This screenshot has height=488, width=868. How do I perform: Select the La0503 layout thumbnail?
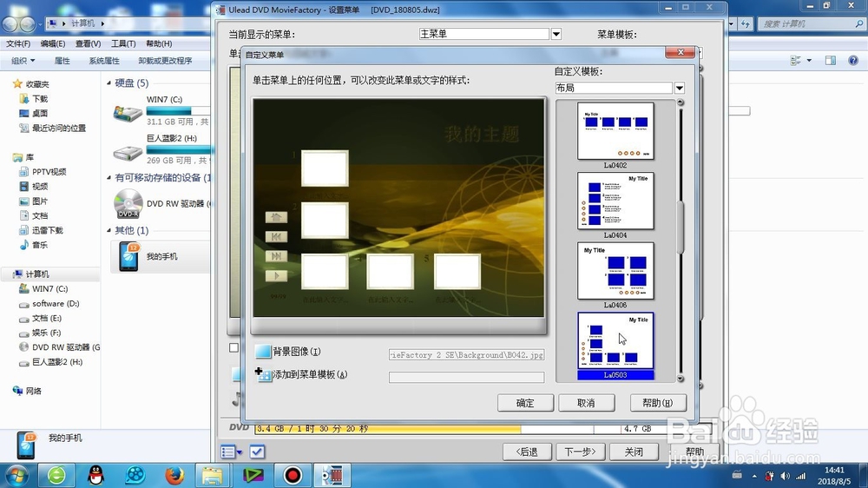point(615,340)
